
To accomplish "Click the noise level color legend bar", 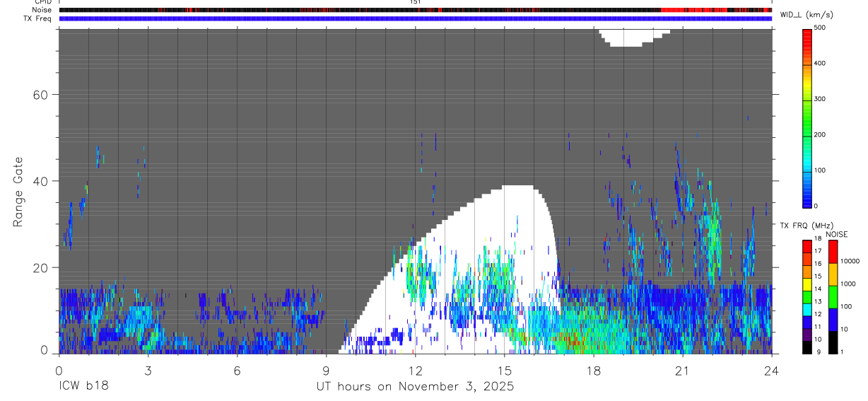I will click(833, 297).
